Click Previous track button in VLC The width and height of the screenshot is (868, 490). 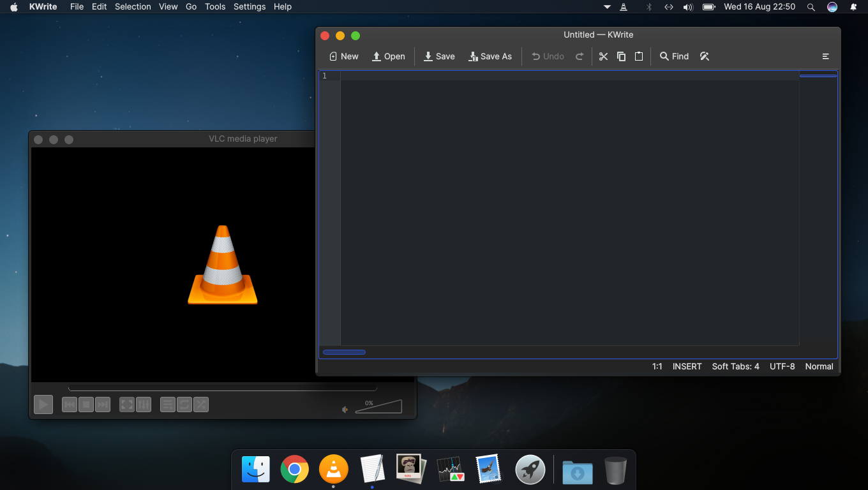70,405
